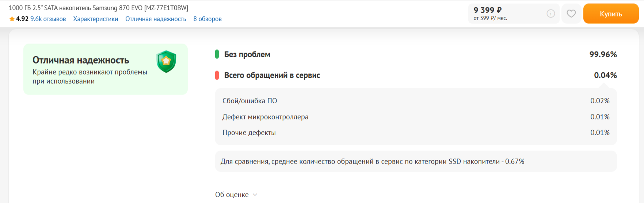Open the Отличная надежность tab link
Image resolution: width=644 pixels, height=203 pixels.
pyautogui.click(x=156, y=19)
